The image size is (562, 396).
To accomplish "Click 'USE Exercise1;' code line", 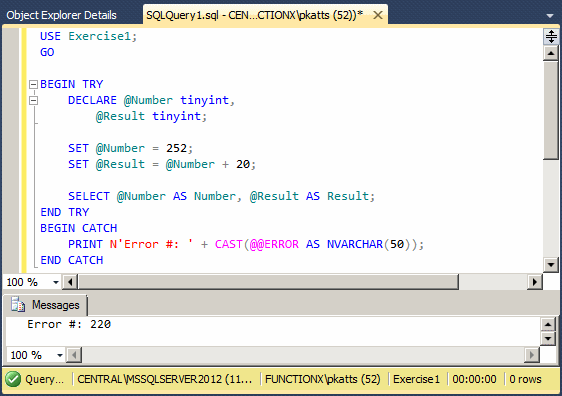I will coord(89,36).
